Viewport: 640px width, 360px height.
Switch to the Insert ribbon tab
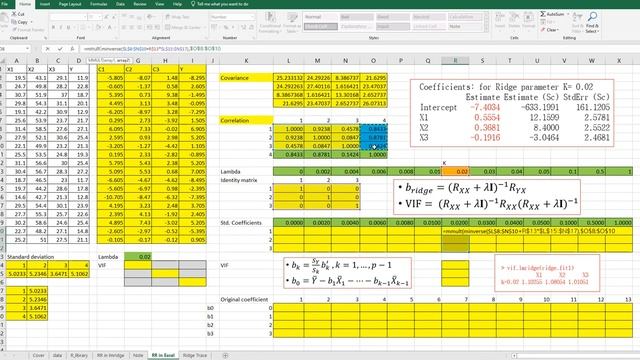(x=45, y=4)
